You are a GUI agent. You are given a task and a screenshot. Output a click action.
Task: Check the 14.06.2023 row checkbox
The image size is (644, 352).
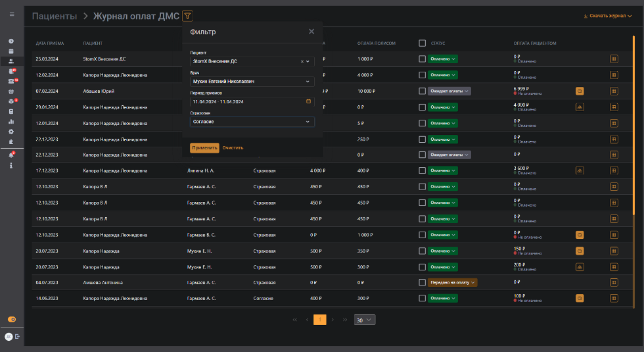coord(422,298)
